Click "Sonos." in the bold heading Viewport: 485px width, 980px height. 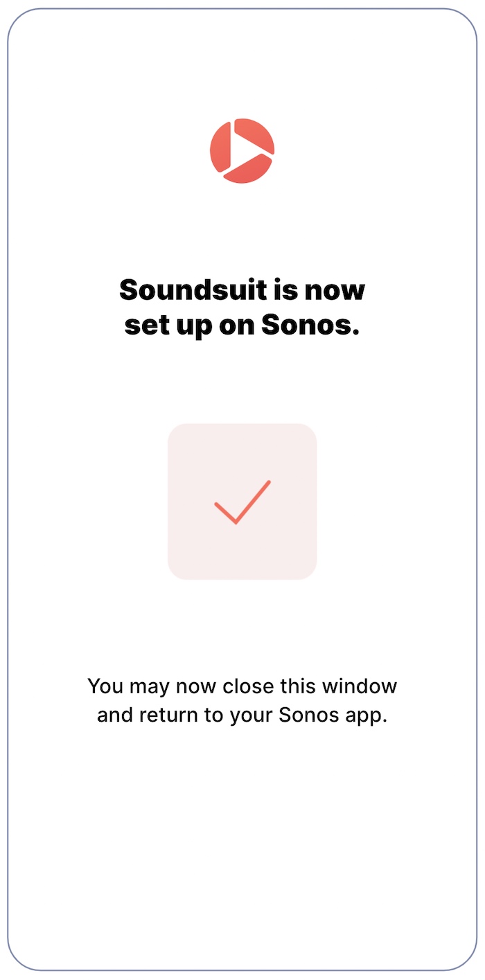(310, 326)
